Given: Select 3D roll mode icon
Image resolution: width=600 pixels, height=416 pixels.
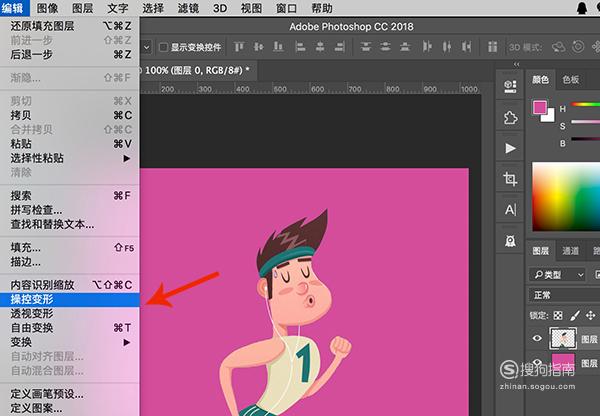Looking at the screenshot, I should point(578,47).
